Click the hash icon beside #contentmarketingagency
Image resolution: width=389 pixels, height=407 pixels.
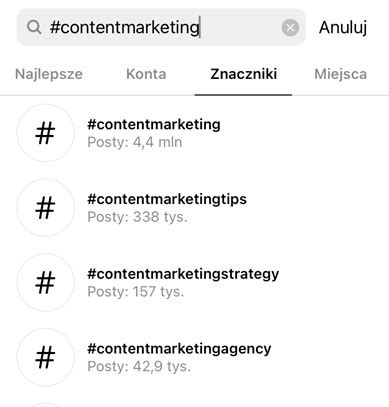45,357
